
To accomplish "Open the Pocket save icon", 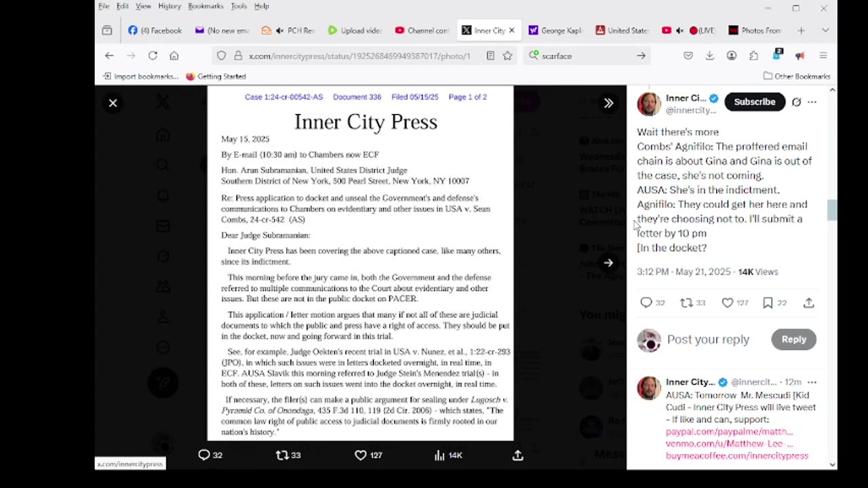I will pos(688,56).
